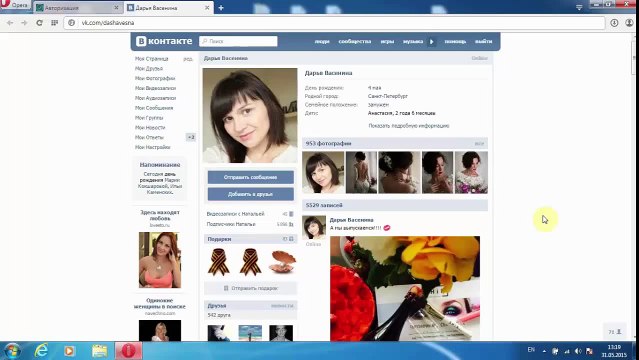639x360 pixels.
Task: Open the музыка header link
Action: [413, 41]
